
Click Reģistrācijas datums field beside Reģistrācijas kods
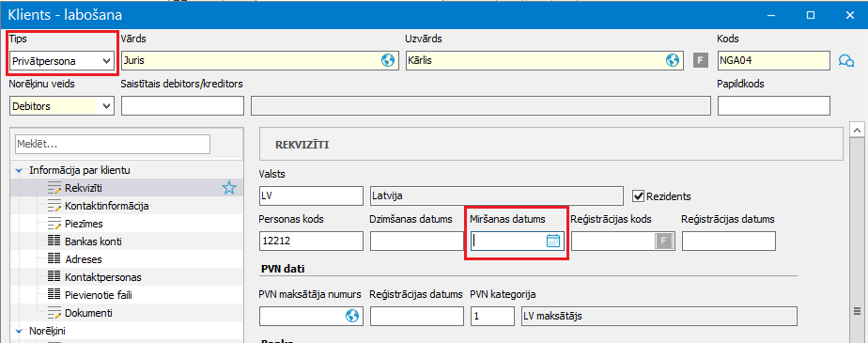pos(729,242)
